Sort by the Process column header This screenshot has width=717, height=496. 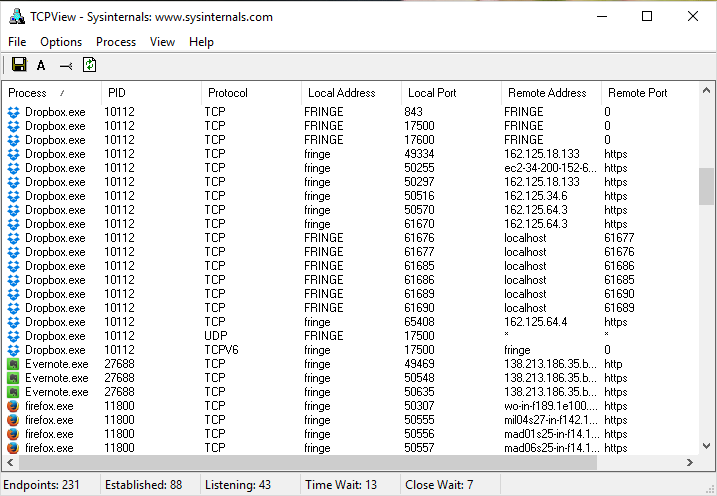pyautogui.click(x=50, y=93)
